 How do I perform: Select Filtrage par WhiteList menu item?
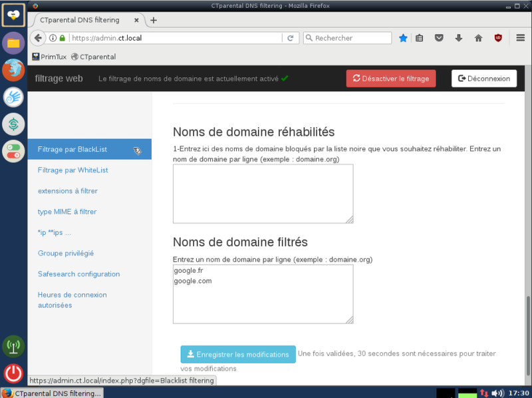click(x=72, y=170)
